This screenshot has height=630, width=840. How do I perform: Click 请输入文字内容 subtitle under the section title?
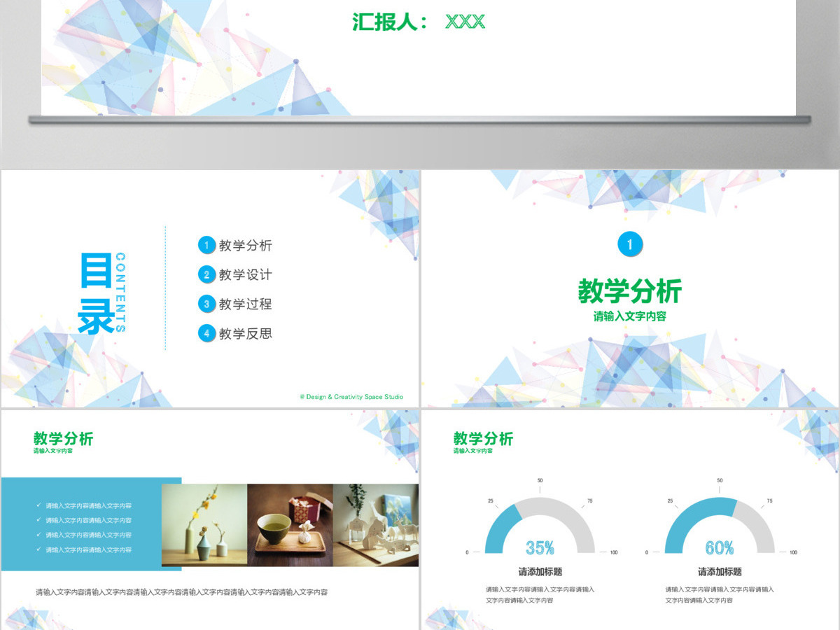630,316
